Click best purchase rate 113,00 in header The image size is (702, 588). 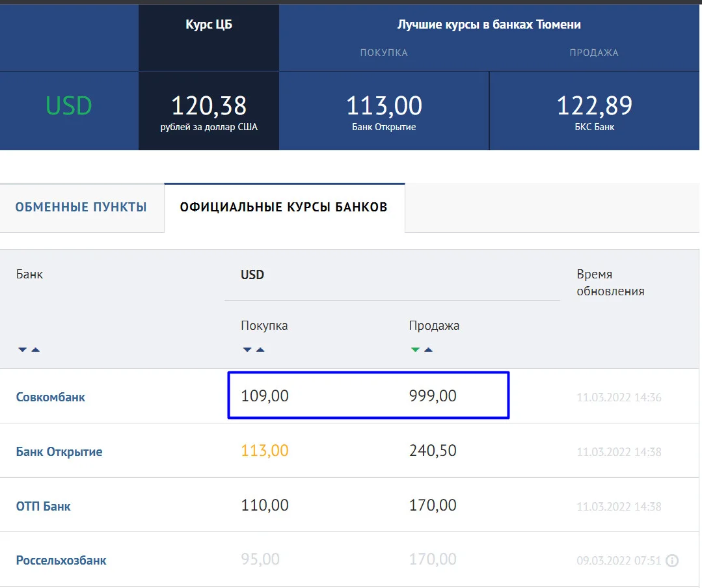[384, 105]
